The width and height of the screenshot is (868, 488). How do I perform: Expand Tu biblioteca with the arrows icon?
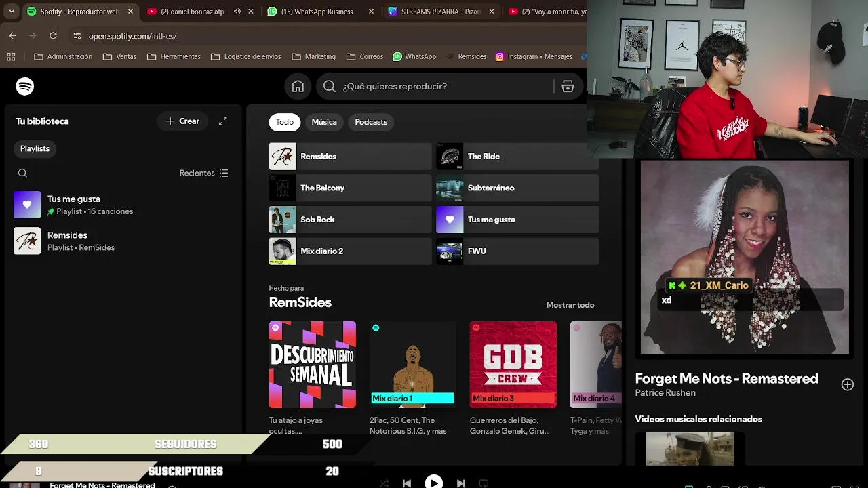tap(222, 121)
